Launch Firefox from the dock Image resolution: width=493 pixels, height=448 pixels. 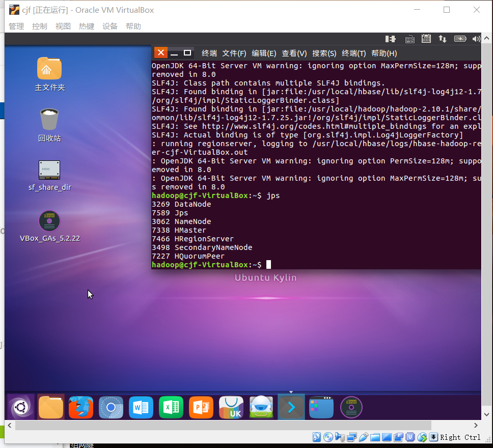click(81, 407)
